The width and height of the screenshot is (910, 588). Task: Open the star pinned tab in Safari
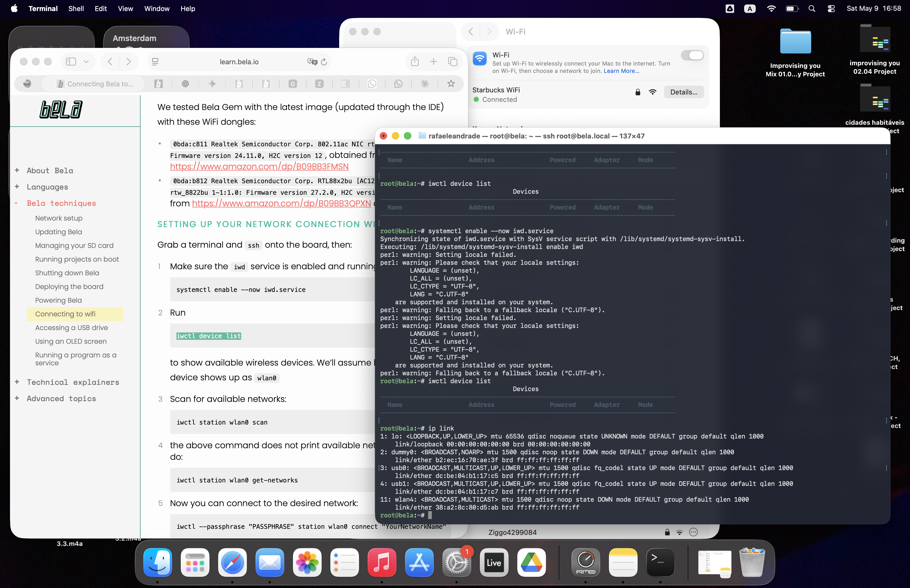pos(451,84)
